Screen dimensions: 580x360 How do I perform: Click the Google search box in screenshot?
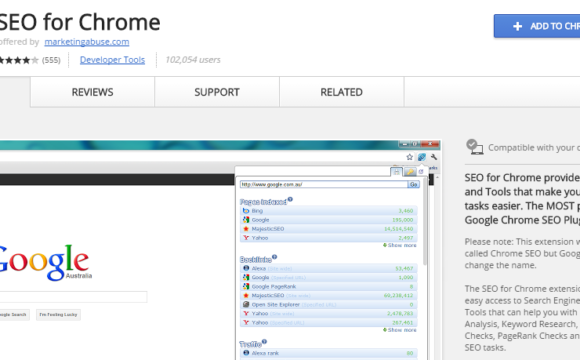click(73, 297)
